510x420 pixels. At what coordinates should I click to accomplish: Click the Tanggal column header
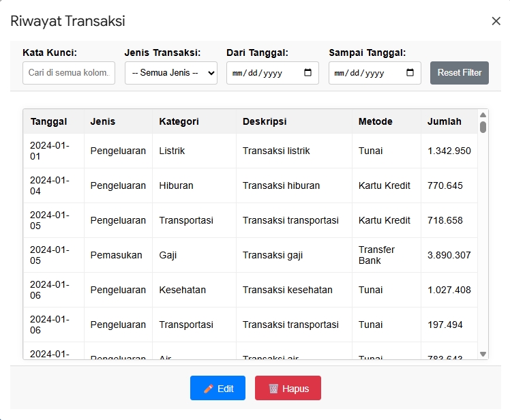54,121
